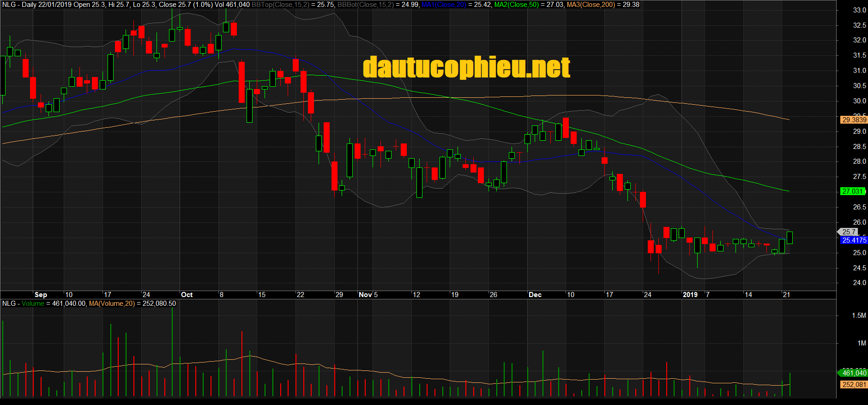Click the Oct label on date axis
This screenshot has width=868, height=405.
(187, 295)
